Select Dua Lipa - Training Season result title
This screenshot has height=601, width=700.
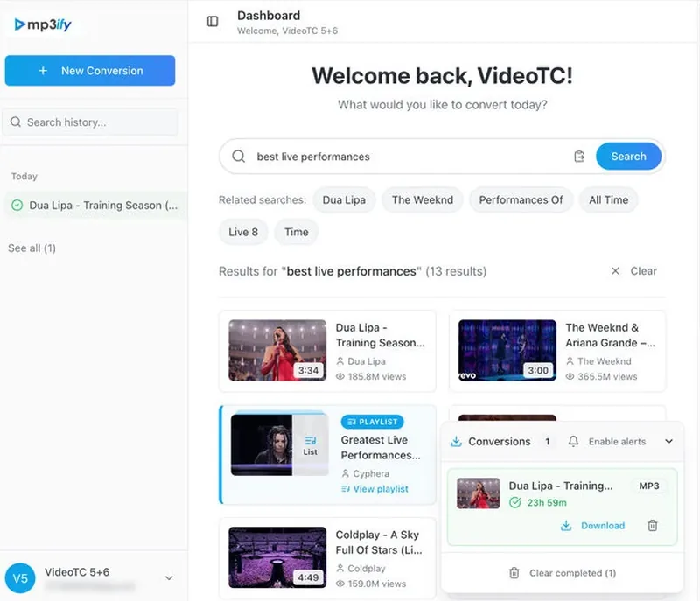[x=380, y=335]
